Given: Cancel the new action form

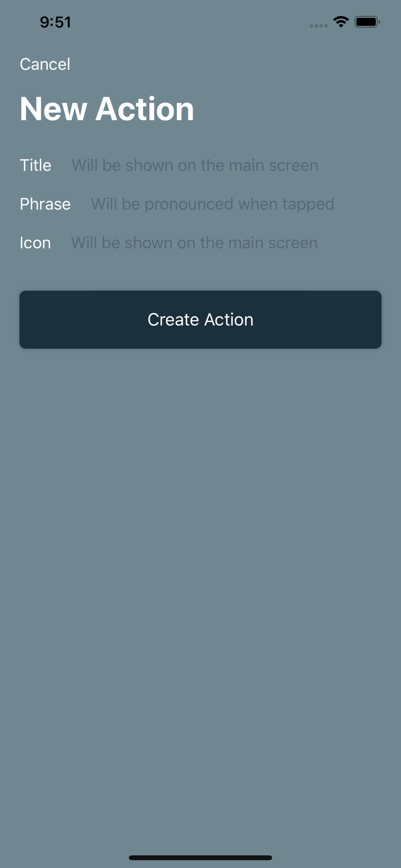Looking at the screenshot, I should pos(45,64).
